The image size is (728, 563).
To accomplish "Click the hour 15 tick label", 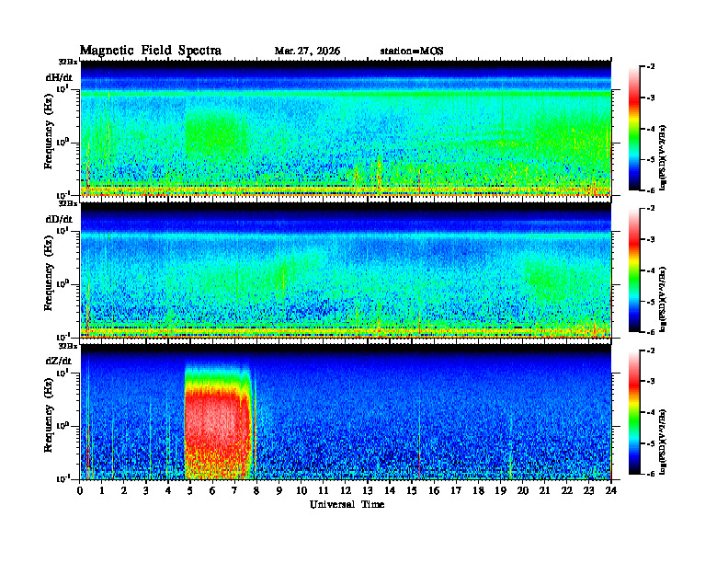I will pos(412,491).
